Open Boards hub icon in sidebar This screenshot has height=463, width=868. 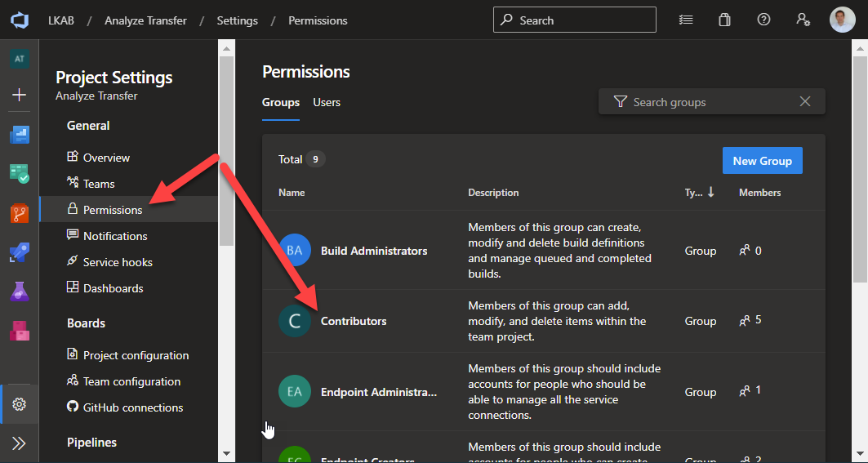[x=20, y=174]
